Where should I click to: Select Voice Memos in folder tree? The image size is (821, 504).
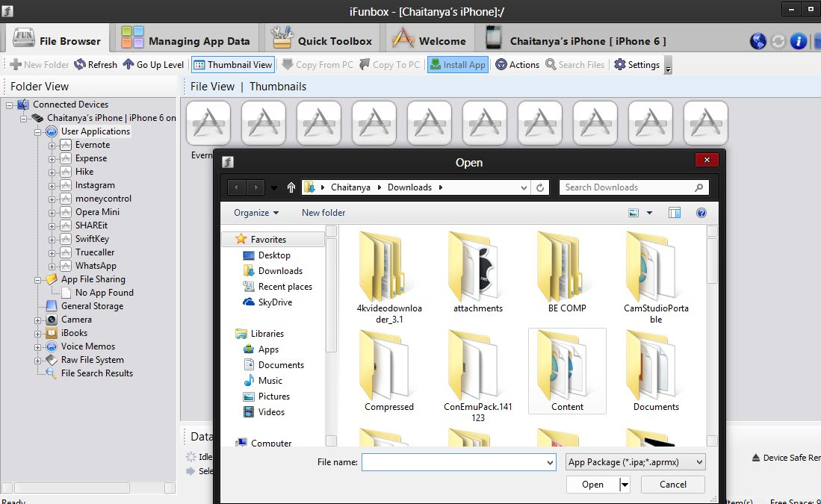pos(88,346)
